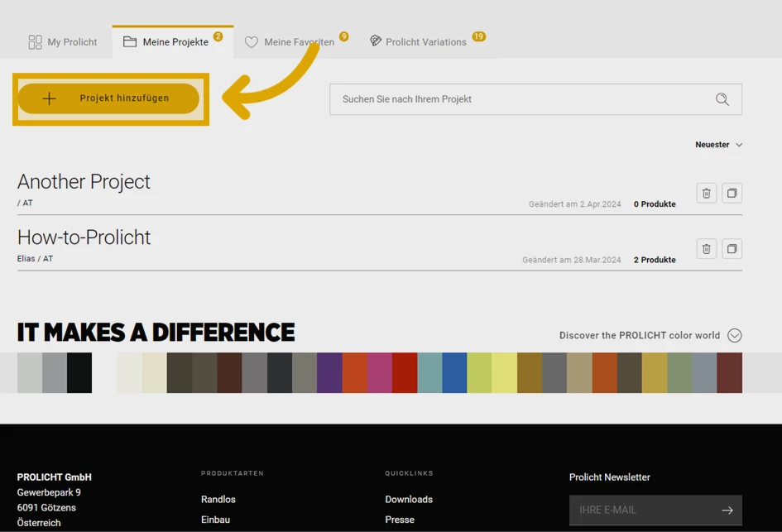This screenshot has height=532, width=782.
Task: Delete the Another Project entry
Action: point(706,194)
